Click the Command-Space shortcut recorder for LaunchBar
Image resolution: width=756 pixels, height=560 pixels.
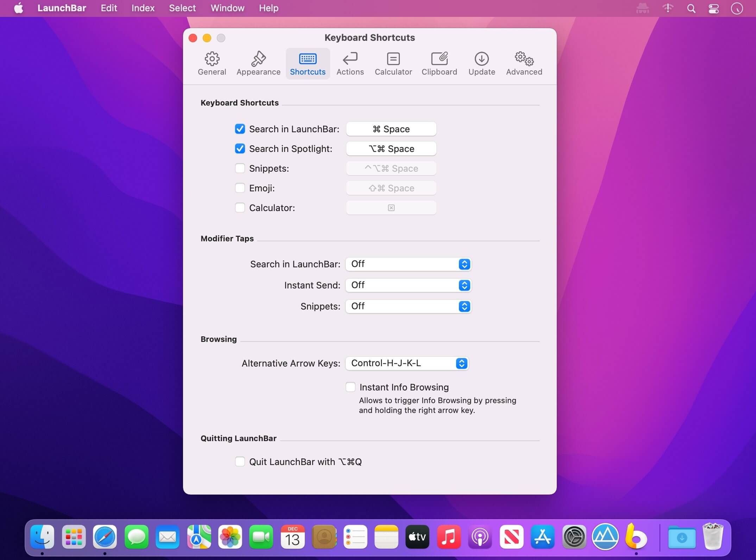pos(391,129)
